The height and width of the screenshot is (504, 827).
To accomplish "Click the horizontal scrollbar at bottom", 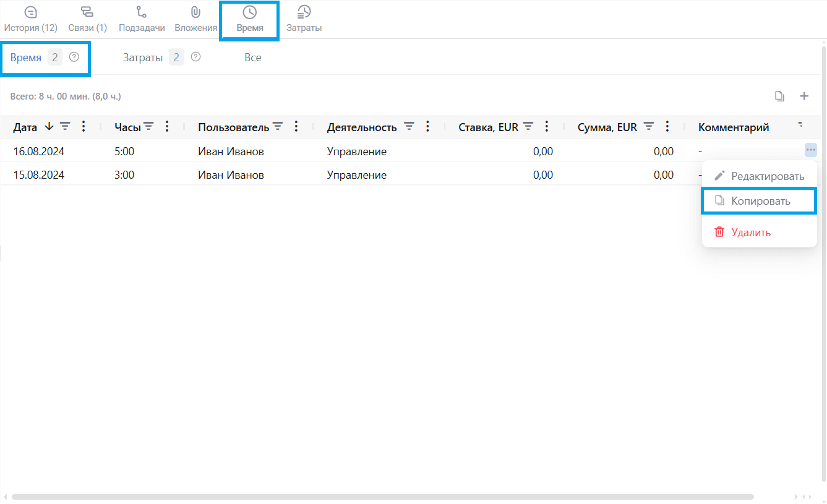I will 382,497.
